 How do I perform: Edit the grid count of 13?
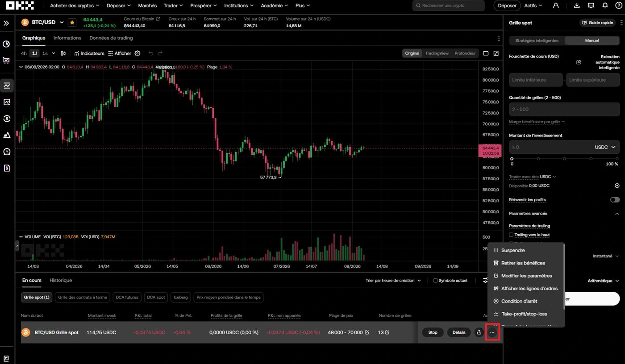click(x=387, y=332)
